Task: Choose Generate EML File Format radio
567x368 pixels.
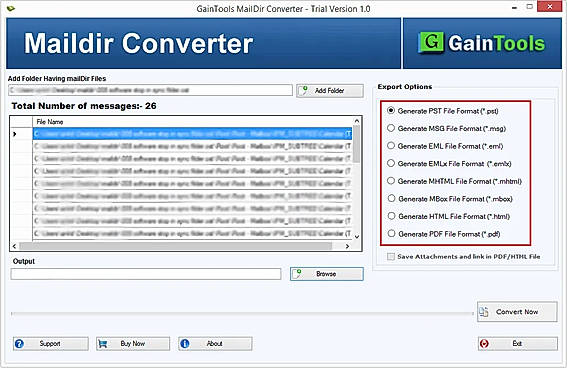Action: 391,146
